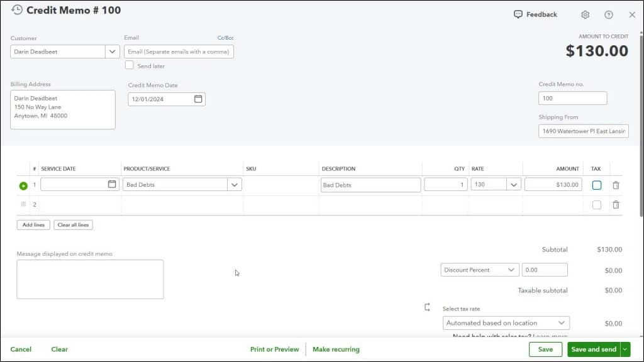644x362 pixels.
Task: Click the Clear all lines button
Action: pos(73,225)
